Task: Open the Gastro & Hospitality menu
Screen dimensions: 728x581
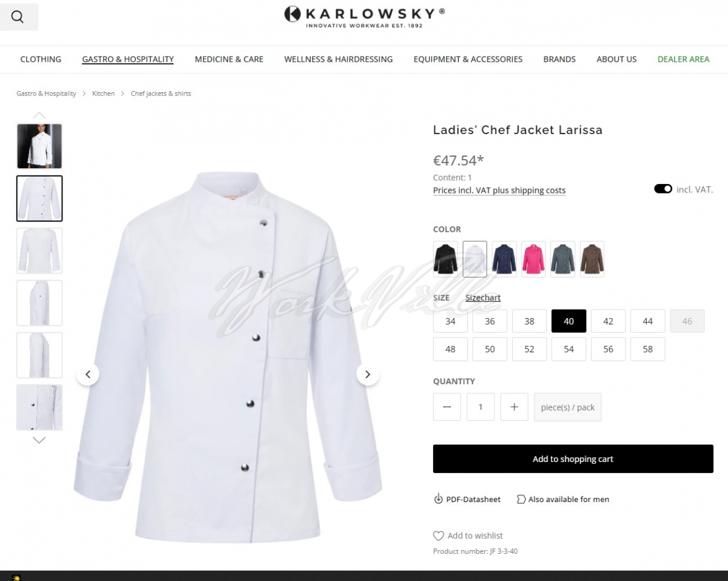Action: [x=128, y=59]
